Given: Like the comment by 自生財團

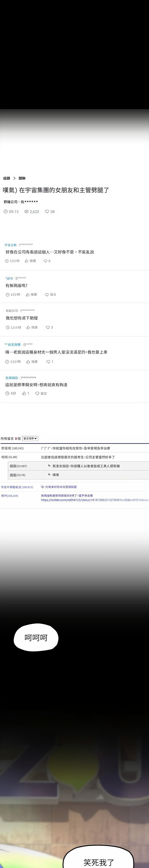Looking at the screenshot, I should [32, 361].
